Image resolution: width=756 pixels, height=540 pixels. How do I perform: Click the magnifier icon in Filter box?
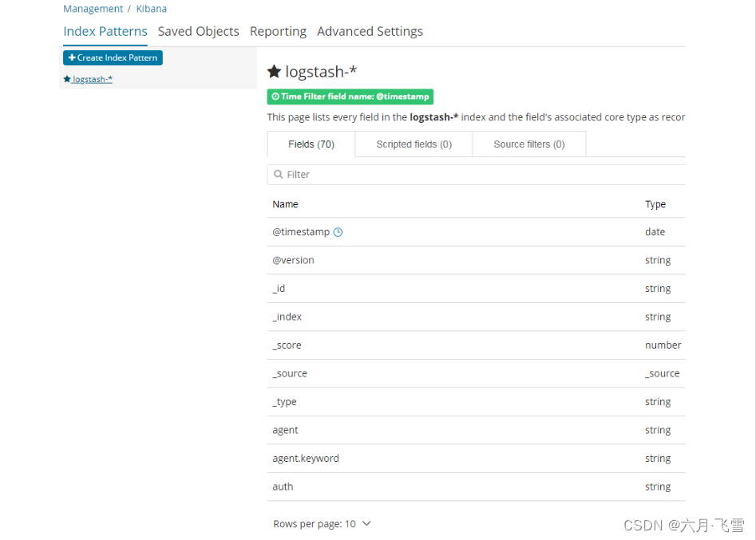pos(278,175)
